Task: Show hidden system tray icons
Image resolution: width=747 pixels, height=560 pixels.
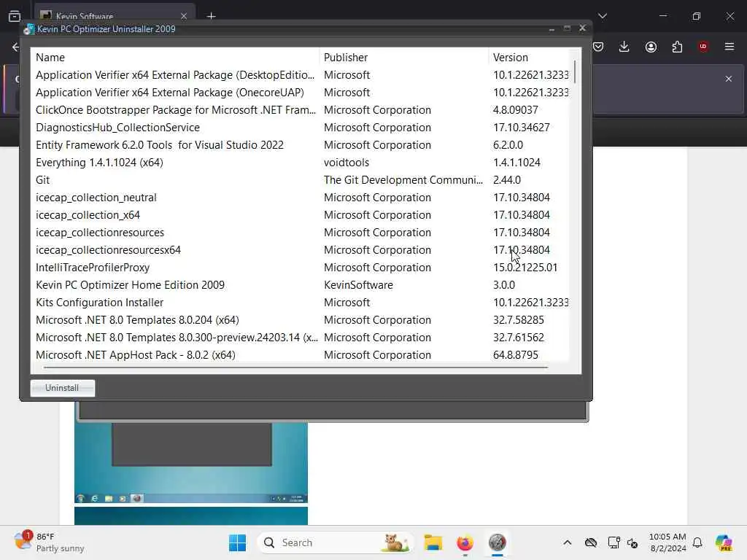Action: 567,542
